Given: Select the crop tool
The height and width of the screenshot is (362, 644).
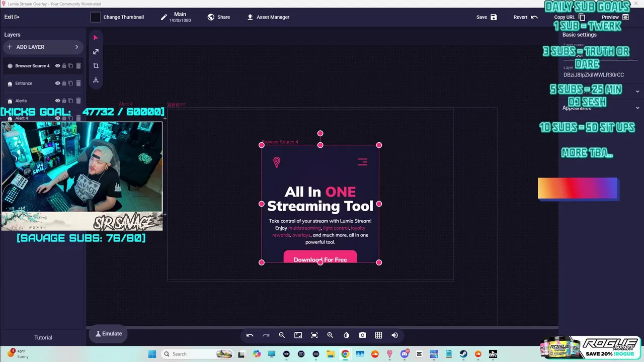Looking at the screenshot, I should point(96,66).
